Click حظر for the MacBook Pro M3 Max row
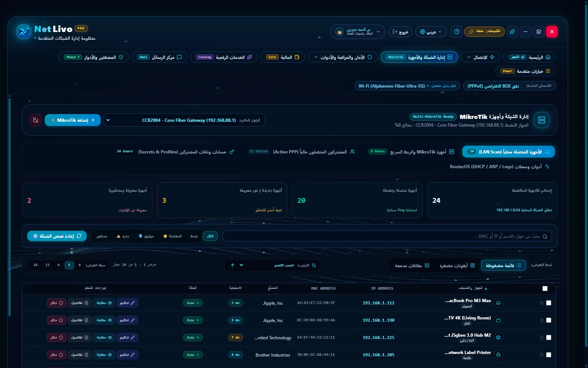This screenshot has width=588, height=368. click(x=57, y=303)
